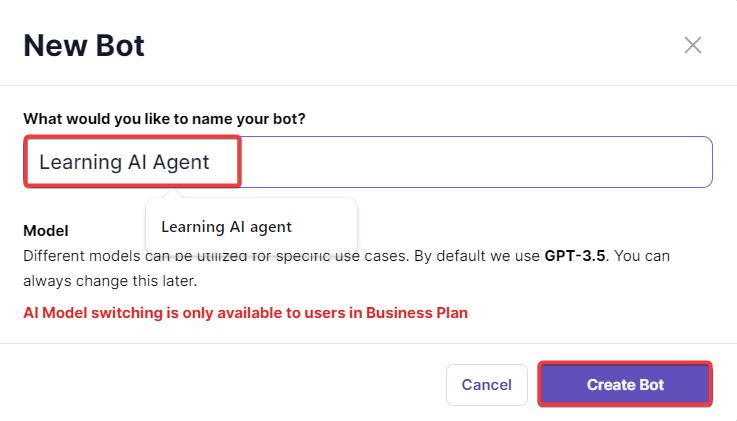Click the "By default we use" text

click(478, 256)
